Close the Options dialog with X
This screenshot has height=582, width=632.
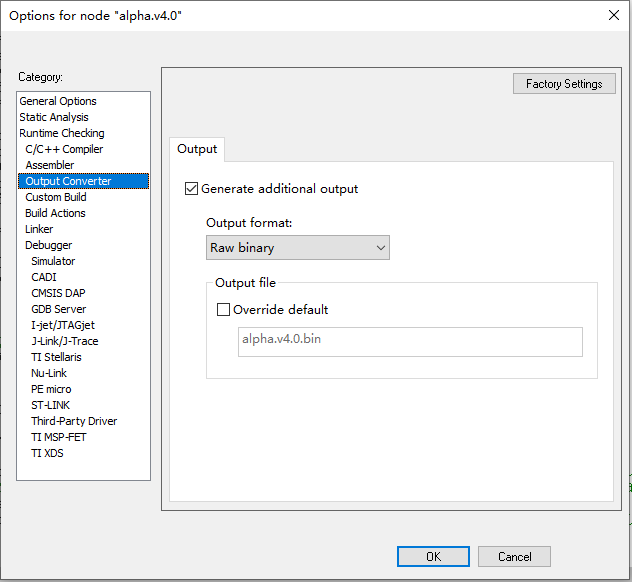613,15
